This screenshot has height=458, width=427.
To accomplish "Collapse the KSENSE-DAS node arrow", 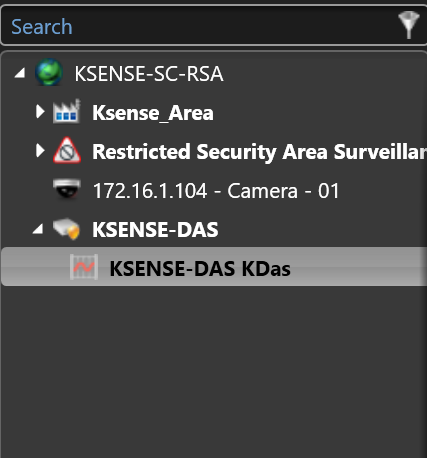I will (38, 229).
